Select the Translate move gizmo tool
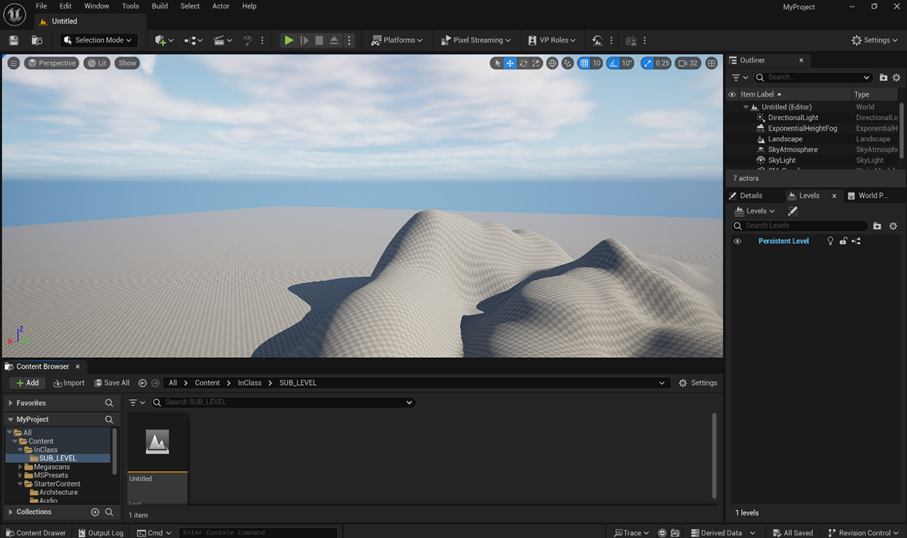Viewport: 907px width, 538px height. pyautogui.click(x=510, y=63)
